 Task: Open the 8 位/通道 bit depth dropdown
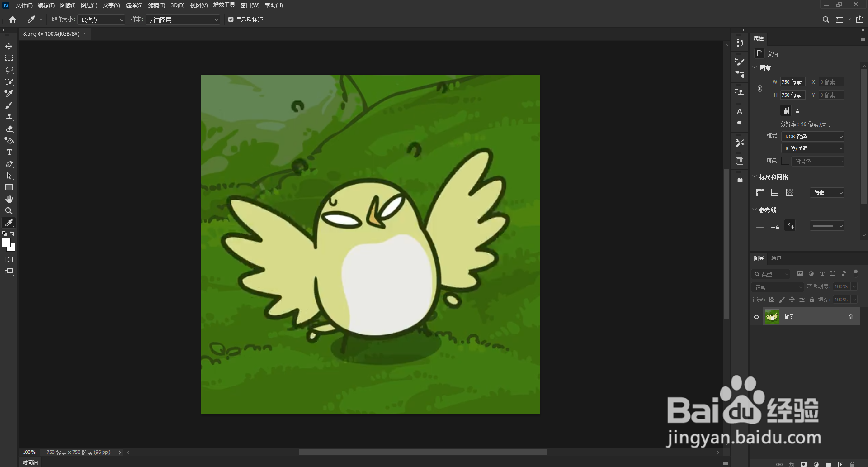[x=813, y=148]
